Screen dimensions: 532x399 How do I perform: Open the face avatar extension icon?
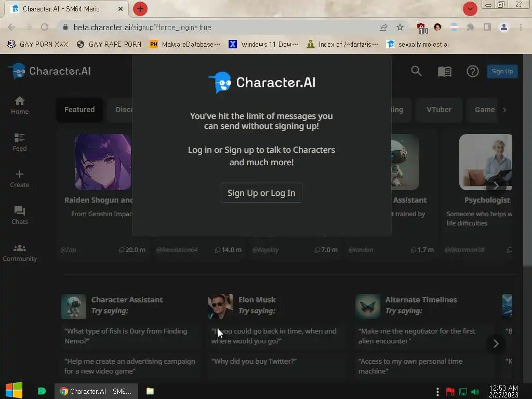[x=437, y=27]
